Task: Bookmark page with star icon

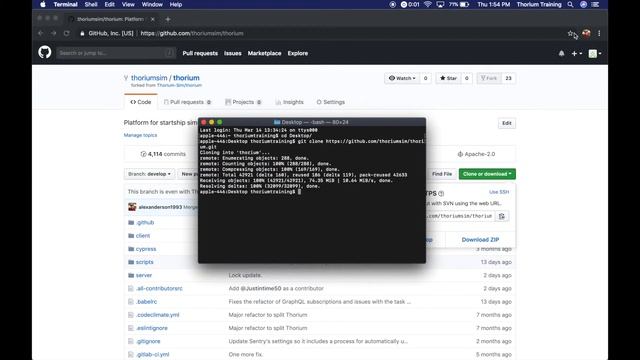Action: (x=570, y=33)
